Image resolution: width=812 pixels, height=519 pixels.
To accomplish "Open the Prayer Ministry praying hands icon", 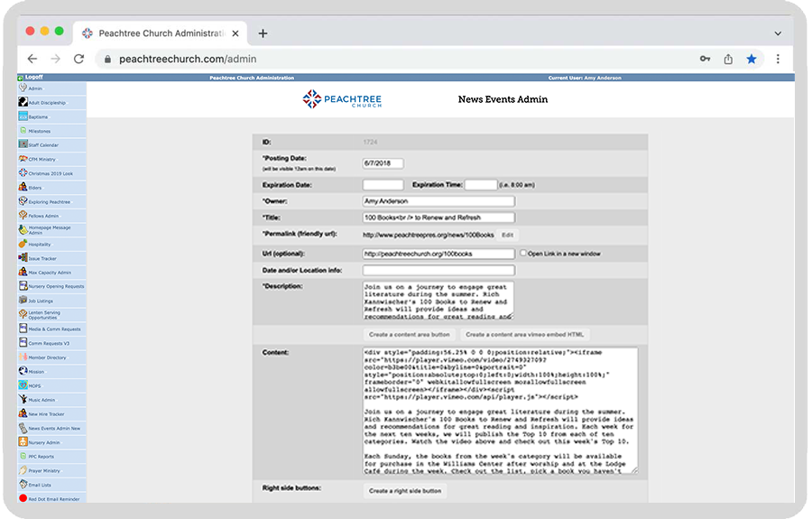I will click(23, 470).
